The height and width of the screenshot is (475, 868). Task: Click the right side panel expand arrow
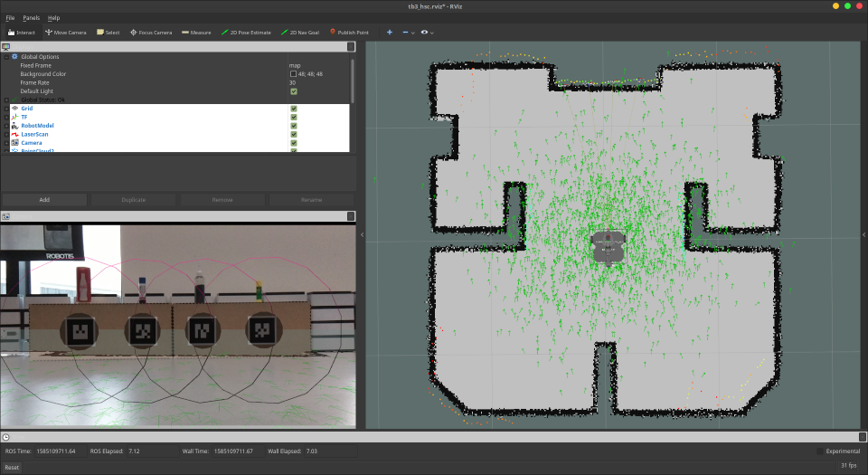863,234
